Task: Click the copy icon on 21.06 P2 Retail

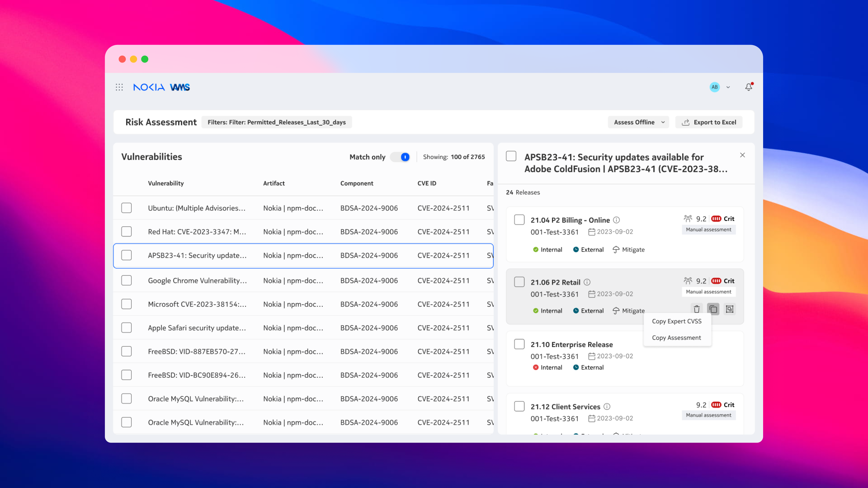Action: pos(713,309)
